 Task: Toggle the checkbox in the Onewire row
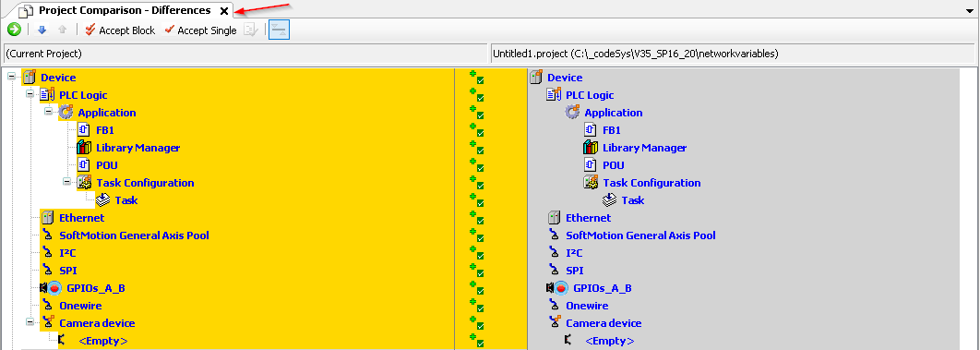coord(480,308)
